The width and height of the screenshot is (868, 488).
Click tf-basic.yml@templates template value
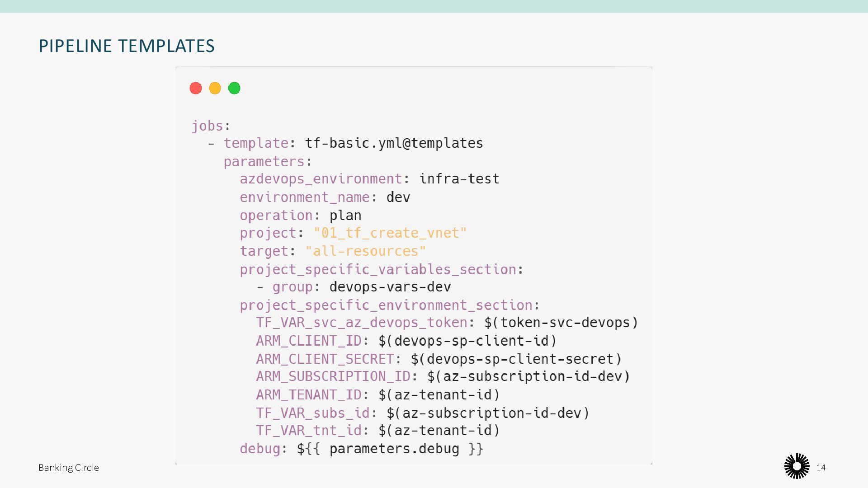coord(394,143)
